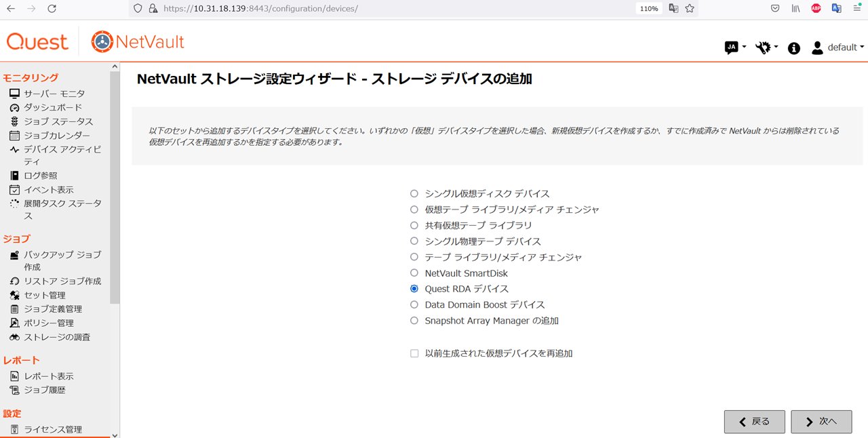Click the 110% zoom level indicator
The height and width of the screenshot is (438, 868).
point(649,9)
